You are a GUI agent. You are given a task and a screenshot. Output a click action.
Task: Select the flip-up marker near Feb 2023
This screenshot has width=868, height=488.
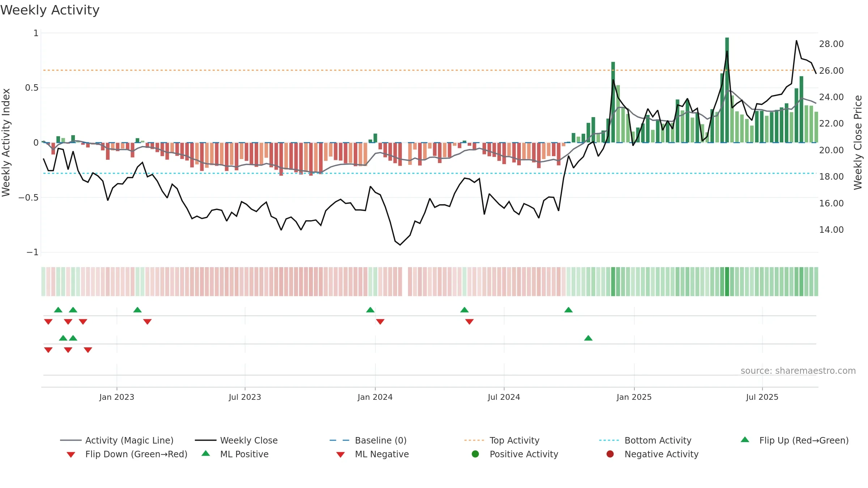tap(137, 310)
